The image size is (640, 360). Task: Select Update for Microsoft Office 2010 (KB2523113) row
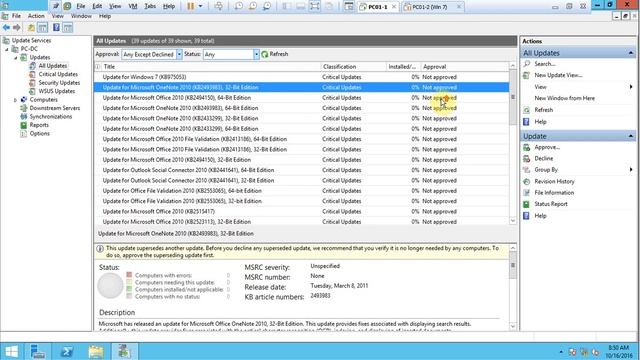(x=302, y=222)
